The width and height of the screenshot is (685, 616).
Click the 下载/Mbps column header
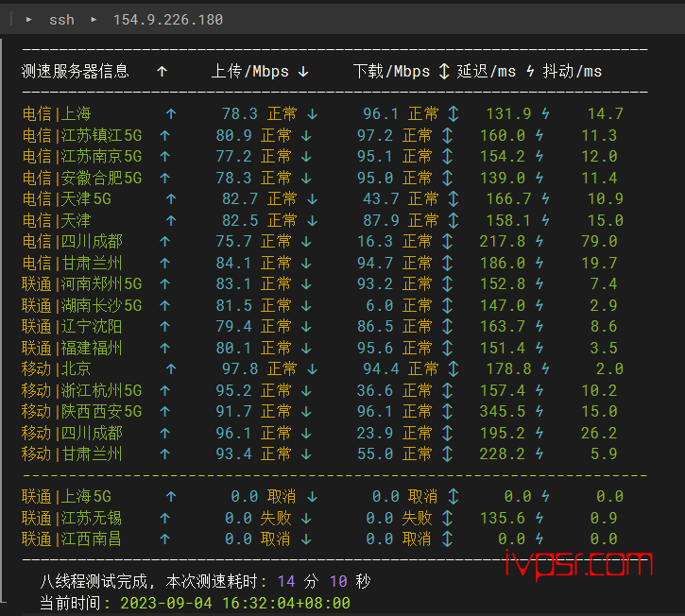tap(391, 71)
